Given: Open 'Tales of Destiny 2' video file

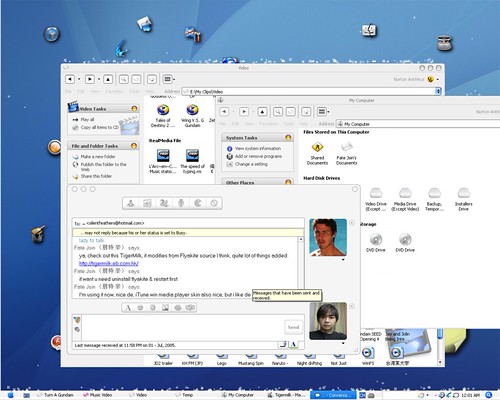Looking at the screenshot, I should (x=163, y=115).
